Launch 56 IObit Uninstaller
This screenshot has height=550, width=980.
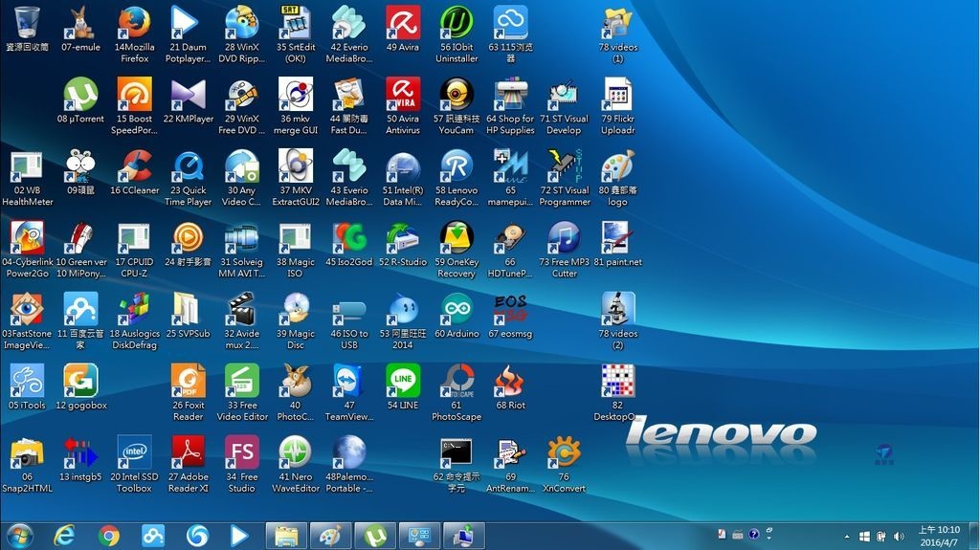coord(457,23)
